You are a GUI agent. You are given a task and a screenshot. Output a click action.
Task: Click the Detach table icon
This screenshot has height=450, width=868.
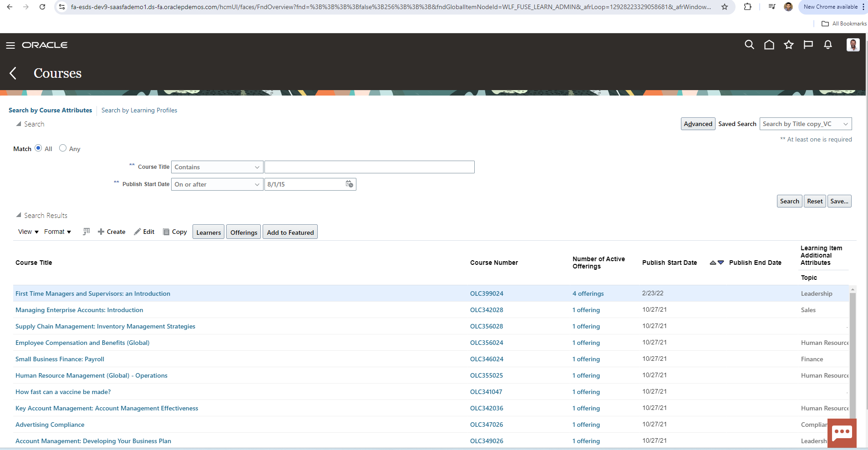[x=86, y=232]
